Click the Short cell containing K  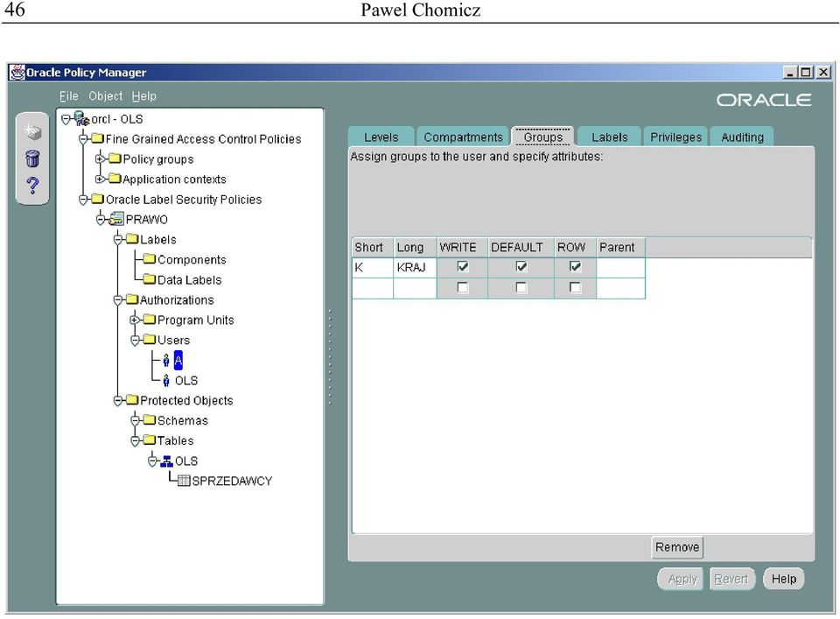(373, 267)
